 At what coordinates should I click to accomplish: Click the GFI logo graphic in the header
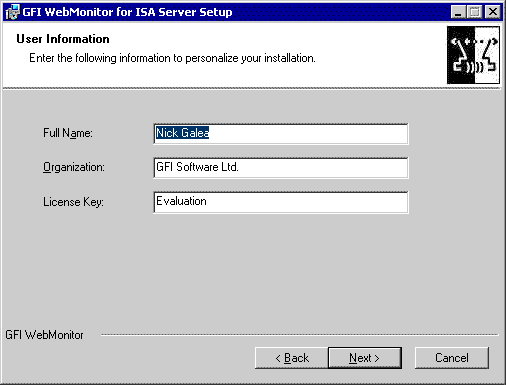pyautogui.click(x=473, y=55)
